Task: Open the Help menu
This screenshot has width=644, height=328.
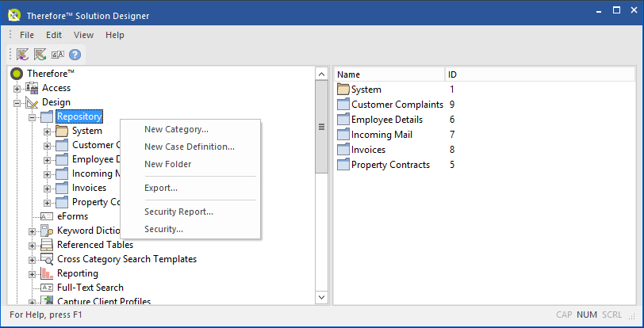Action: click(114, 35)
